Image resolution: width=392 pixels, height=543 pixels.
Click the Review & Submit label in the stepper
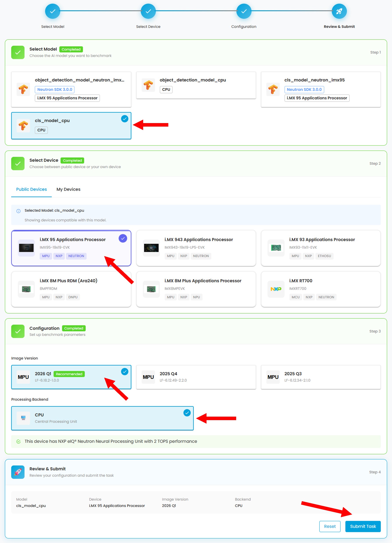339,27
